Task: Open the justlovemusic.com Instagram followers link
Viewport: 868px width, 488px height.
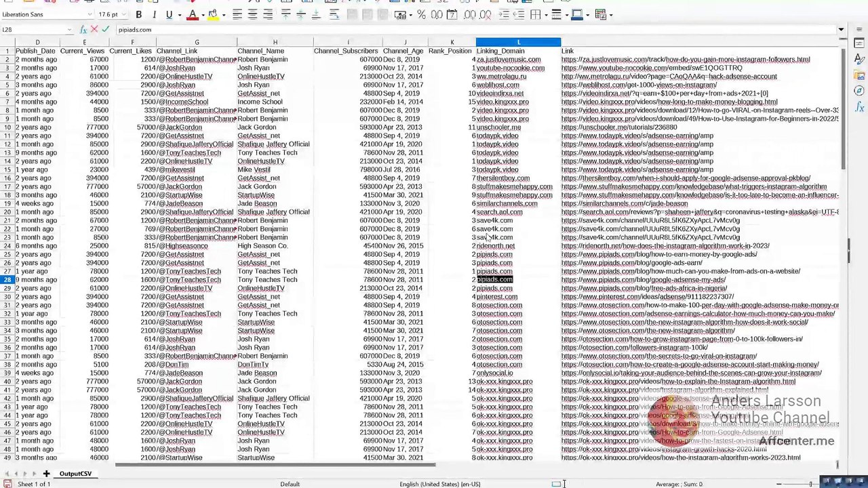Action: point(686,60)
